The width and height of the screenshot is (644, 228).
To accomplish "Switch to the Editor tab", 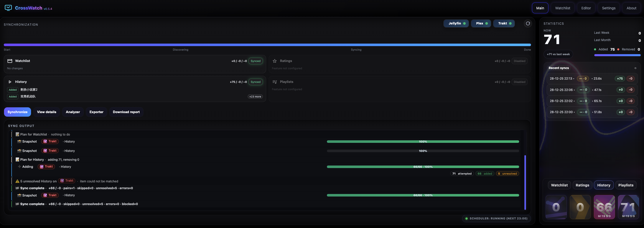I will click(x=586, y=8).
